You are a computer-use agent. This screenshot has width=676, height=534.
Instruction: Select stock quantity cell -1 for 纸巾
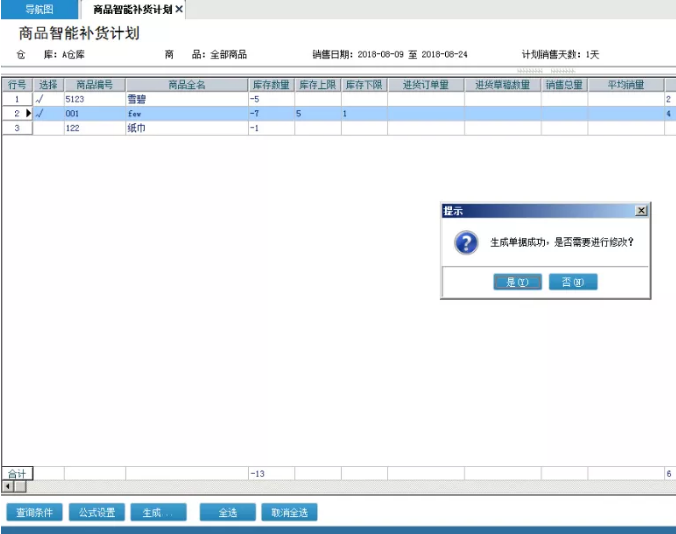(x=271, y=128)
